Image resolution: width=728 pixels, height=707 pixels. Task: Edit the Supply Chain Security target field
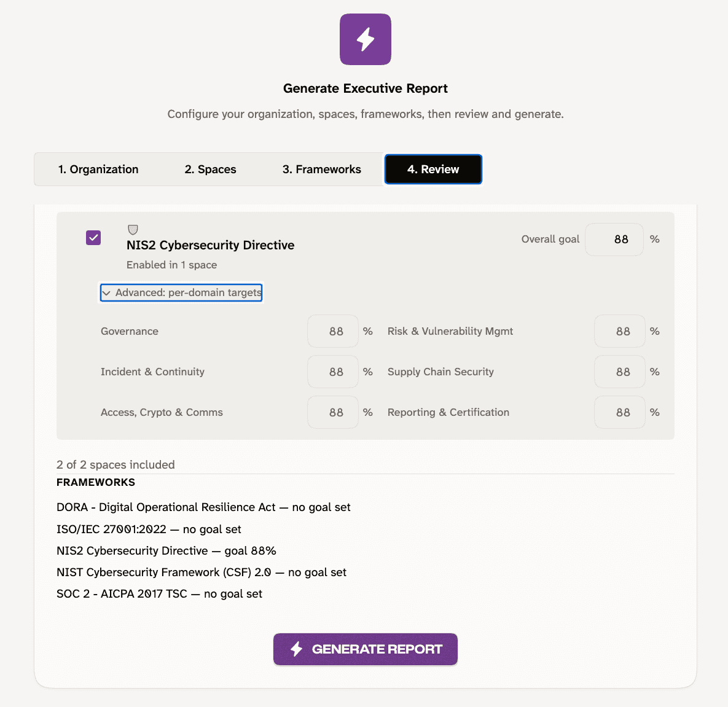tap(620, 372)
